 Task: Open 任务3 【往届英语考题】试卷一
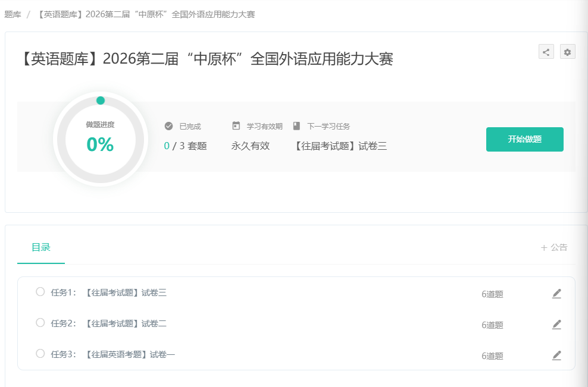[x=130, y=354]
